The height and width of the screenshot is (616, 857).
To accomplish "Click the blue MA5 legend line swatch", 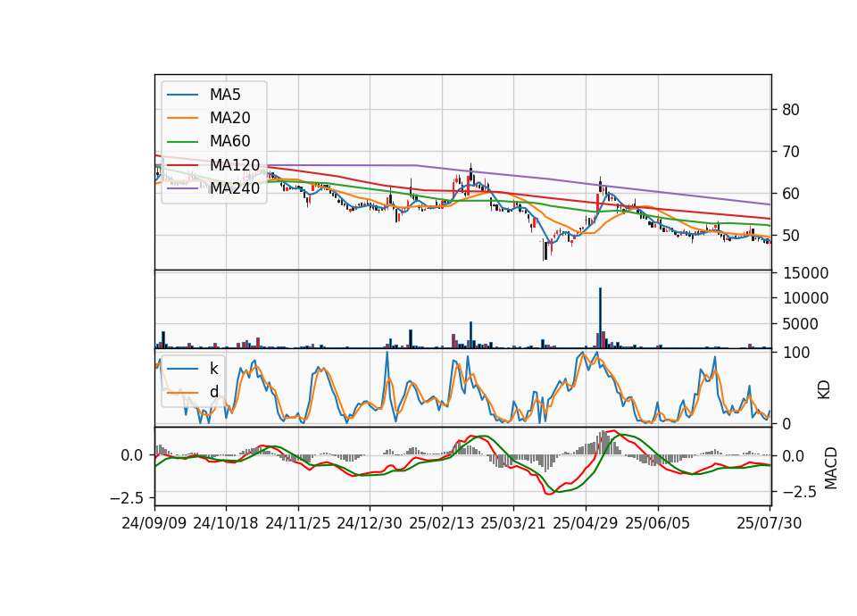I will click(182, 95).
